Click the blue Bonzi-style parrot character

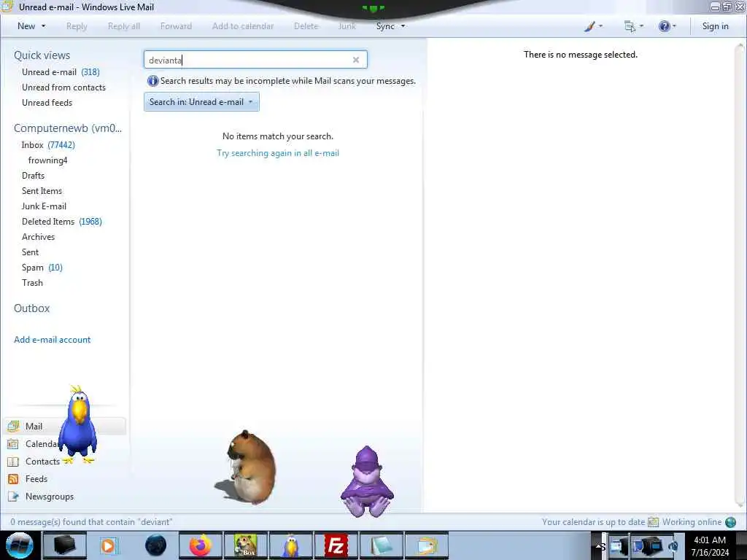tap(77, 424)
